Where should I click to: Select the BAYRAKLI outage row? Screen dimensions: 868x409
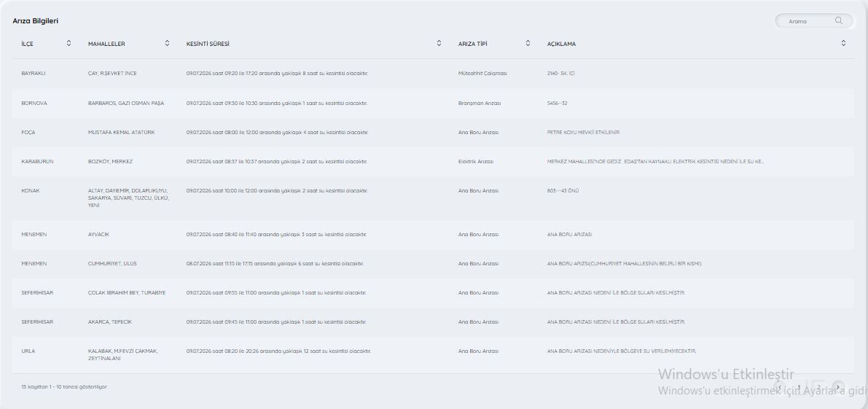[x=433, y=74]
